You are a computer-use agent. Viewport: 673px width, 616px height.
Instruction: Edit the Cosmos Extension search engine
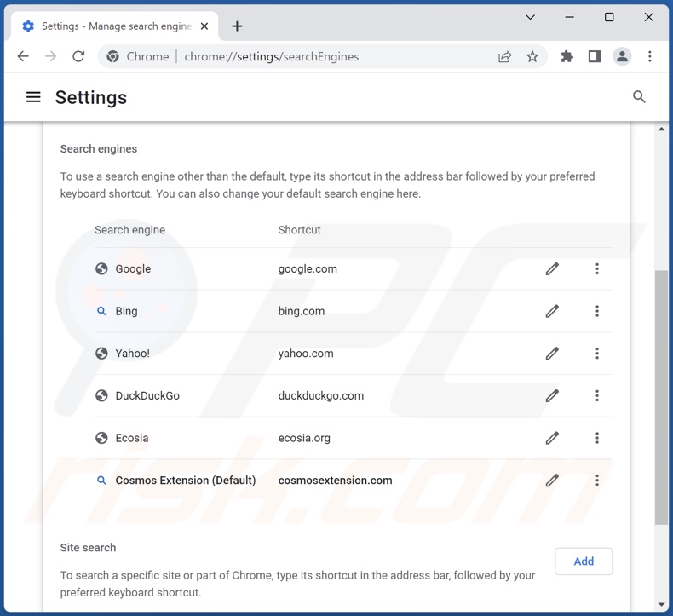(552, 481)
